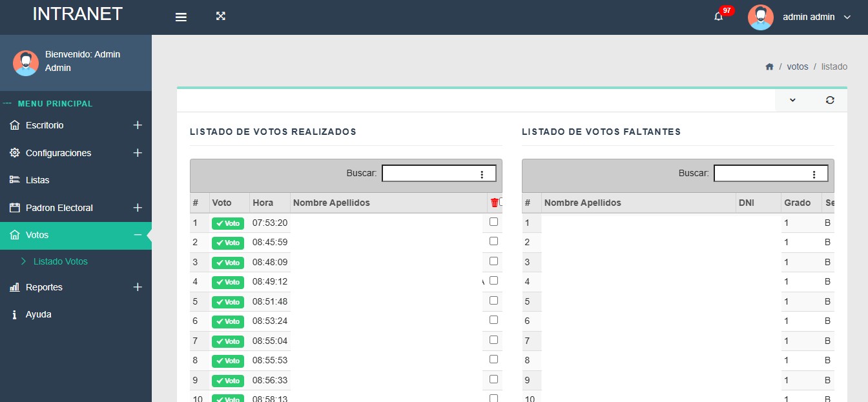
Task: Check the box for vote at 07:53:20
Action: [493, 221]
